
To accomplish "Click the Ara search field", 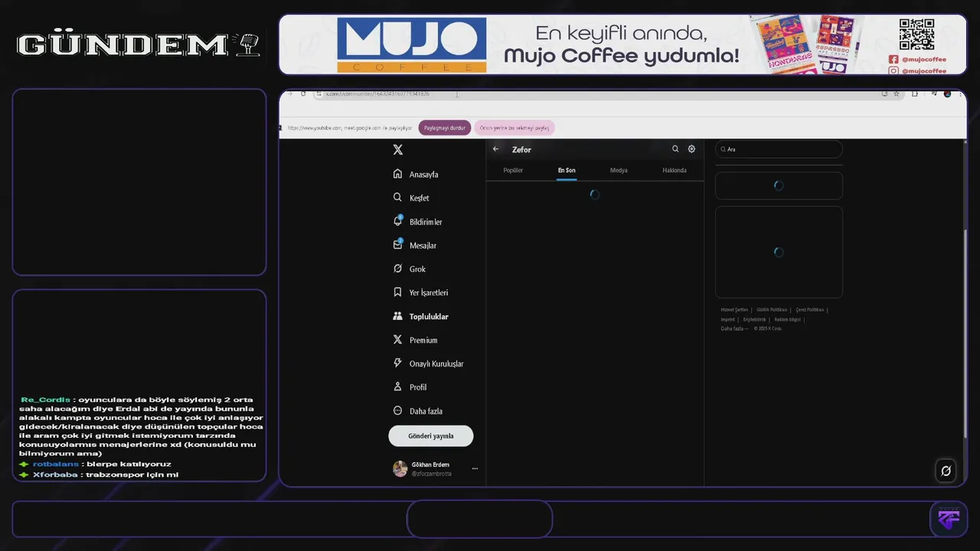I will [779, 149].
